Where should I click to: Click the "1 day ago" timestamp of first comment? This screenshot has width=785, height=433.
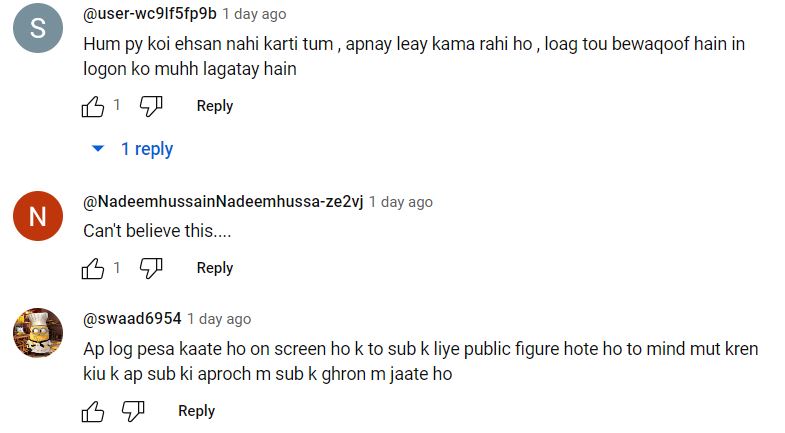[x=254, y=14]
